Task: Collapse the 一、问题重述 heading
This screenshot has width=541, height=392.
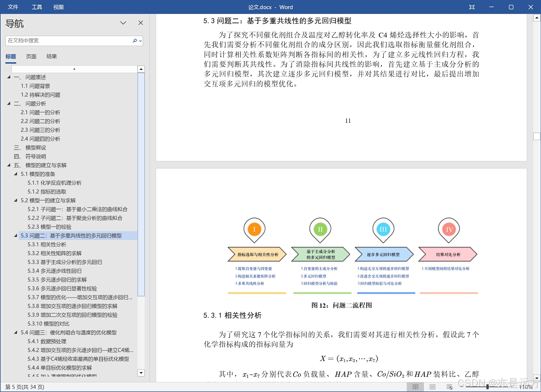Action: 9,77
